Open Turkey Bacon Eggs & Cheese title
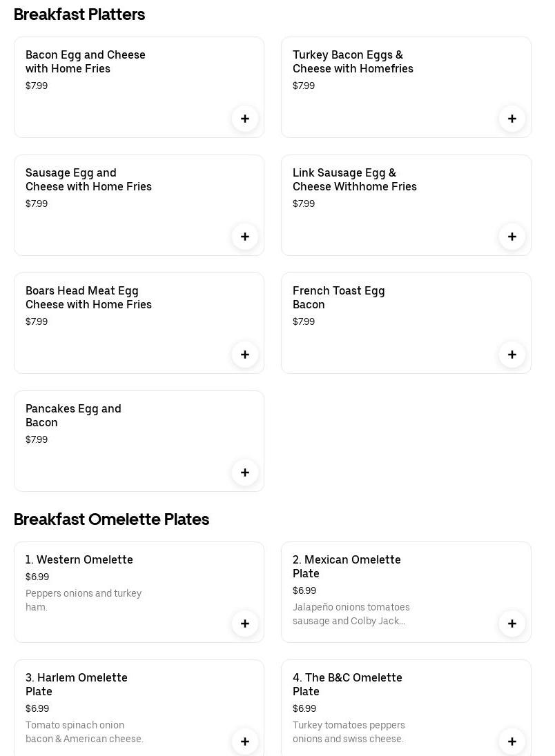The height and width of the screenshot is (756, 555). point(353,61)
